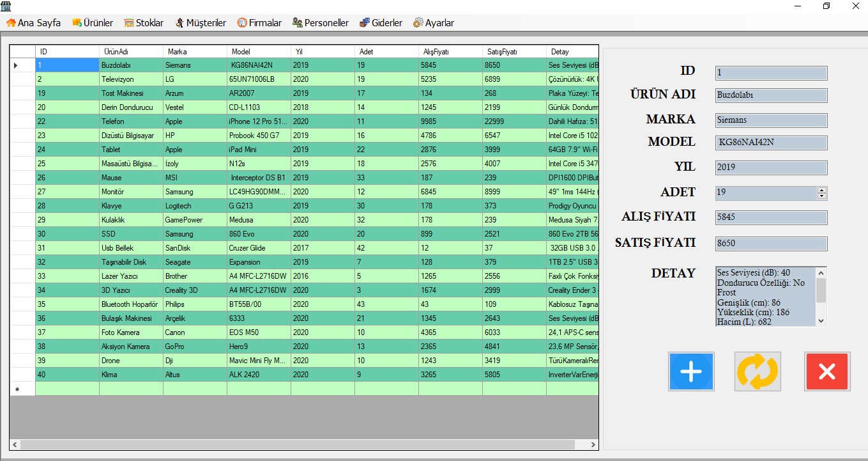Click the SATIŞ FİYATI text field
This screenshot has height=461, width=868.
(x=771, y=244)
